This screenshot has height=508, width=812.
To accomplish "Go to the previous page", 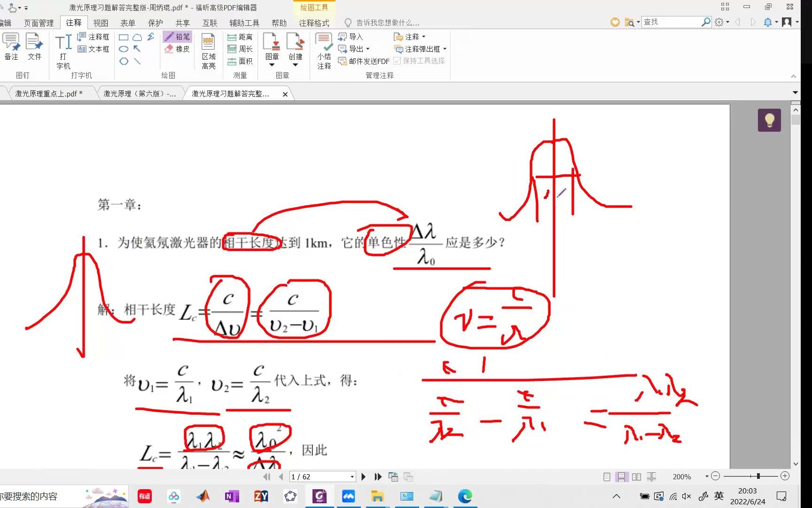I will (281, 476).
